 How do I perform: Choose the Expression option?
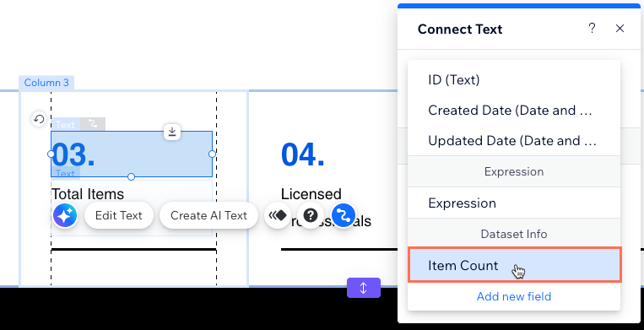[x=514, y=203]
